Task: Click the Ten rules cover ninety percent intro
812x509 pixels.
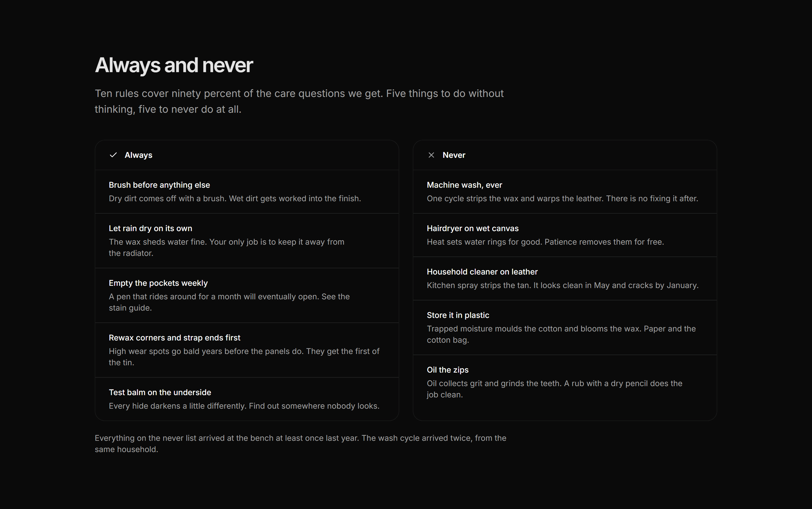Action: click(x=299, y=101)
